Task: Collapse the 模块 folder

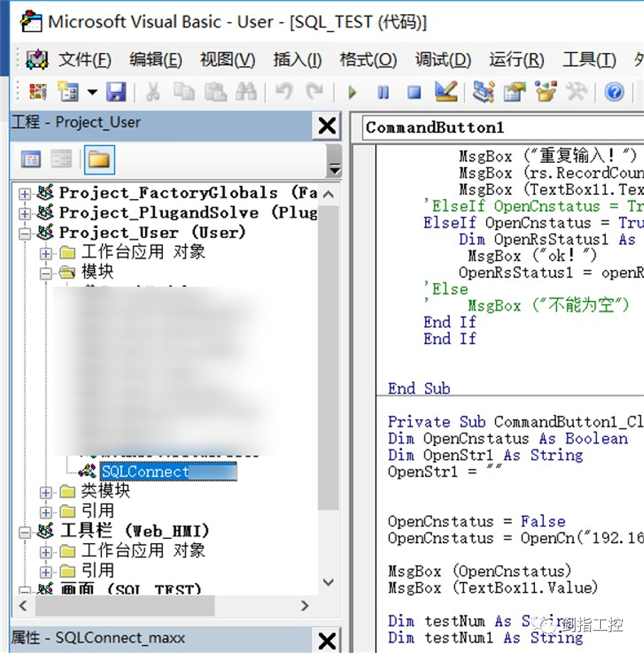Action: click(45, 271)
